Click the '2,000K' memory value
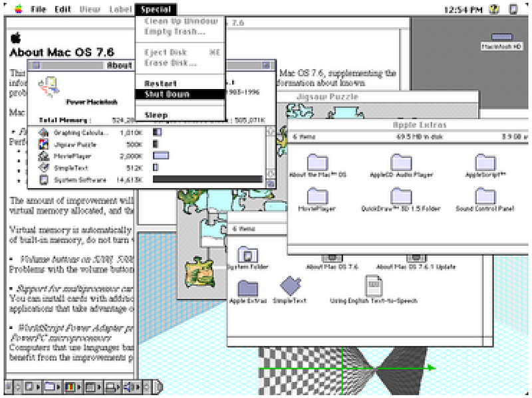The width and height of the screenshot is (532, 398). (x=131, y=156)
